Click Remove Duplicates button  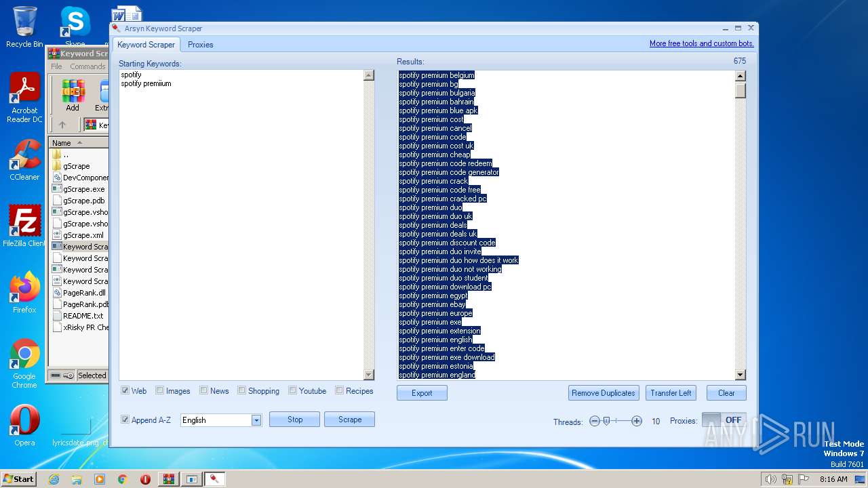(604, 393)
